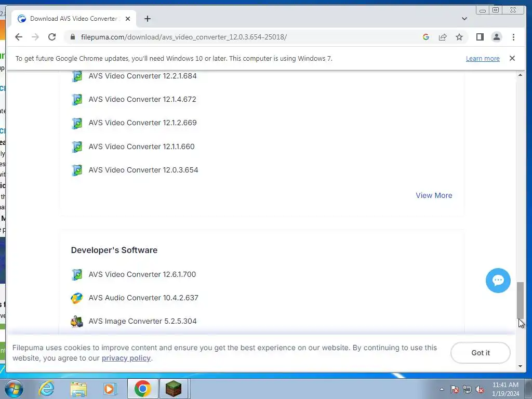Viewport: 532px width, 399px height.
Task: Open Chrome's three-dot menu
Action: pos(513,37)
